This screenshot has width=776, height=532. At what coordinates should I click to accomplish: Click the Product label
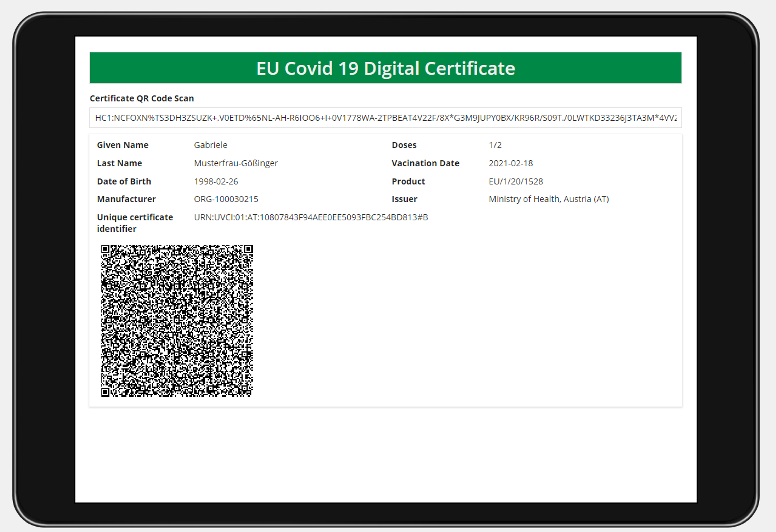point(408,182)
